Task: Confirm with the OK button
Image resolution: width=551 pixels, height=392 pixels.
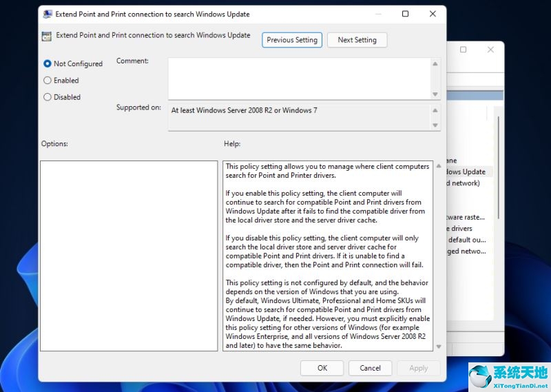Action: click(322, 368)
